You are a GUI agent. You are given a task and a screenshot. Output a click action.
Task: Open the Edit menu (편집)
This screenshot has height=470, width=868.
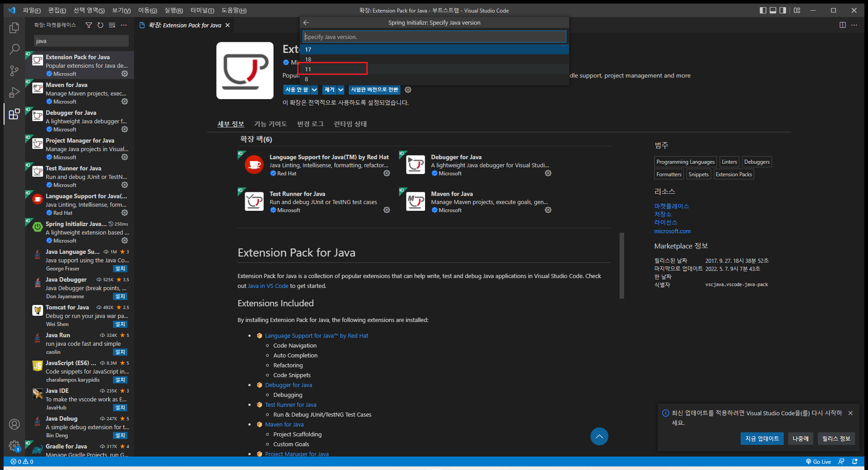[x=57, y=10]
